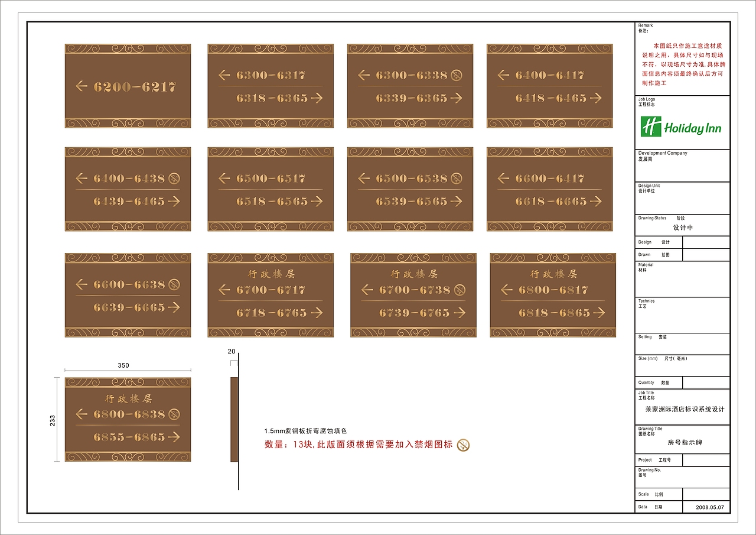Screen dimensions: 756x535
Task: Click the right arrow after 6518-6565
Action: 317,202
